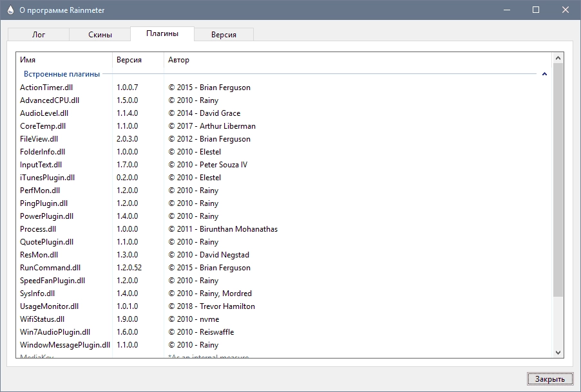This screenshot has height=392, width=581.
Task: Select AdvancedCPU.dll in the plugin list
Action: (50, 100)
